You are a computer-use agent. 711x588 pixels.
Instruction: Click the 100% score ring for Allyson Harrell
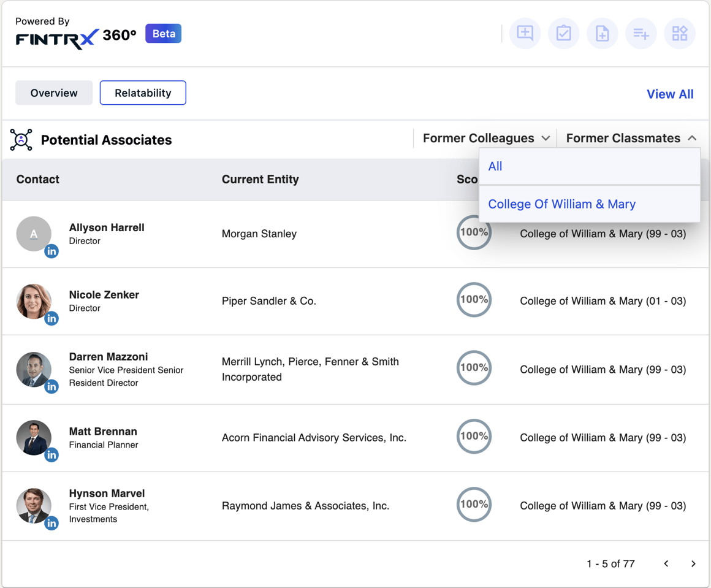tap(474, 232)
